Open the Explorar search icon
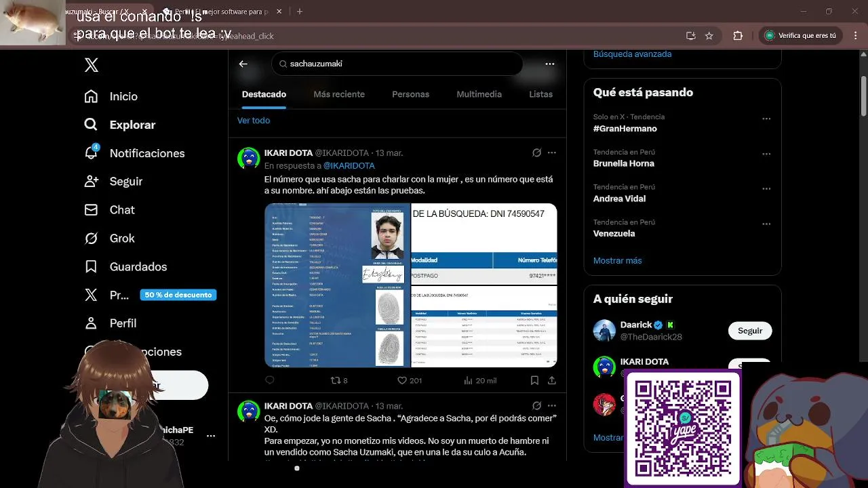868x488 pixels. point(91,125)
